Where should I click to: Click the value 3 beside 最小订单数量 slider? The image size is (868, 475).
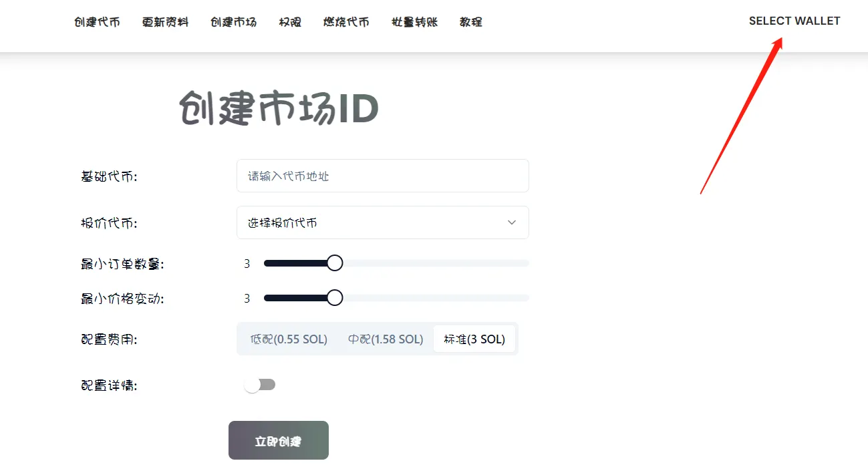(x=247, y=264)
